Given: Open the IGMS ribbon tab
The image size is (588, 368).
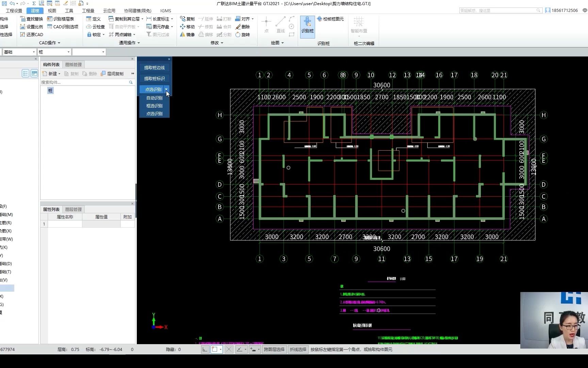Looking at the screenshot, I should [166, 11].
